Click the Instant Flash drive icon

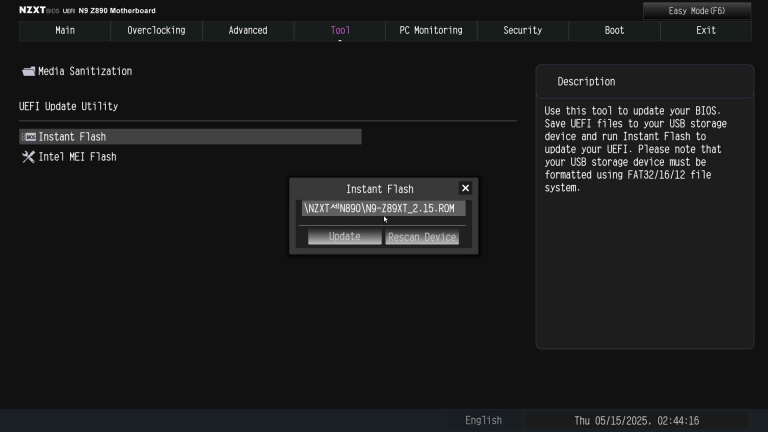pos(29,137)
